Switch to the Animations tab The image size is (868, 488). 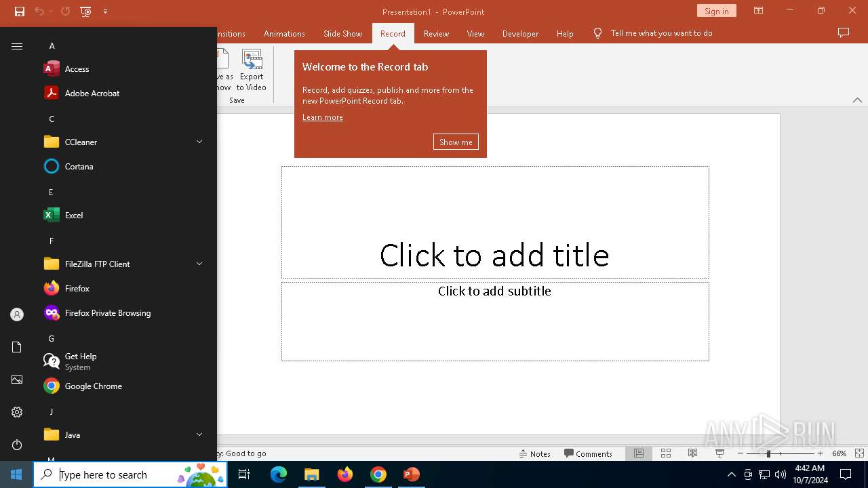point(284,33)
